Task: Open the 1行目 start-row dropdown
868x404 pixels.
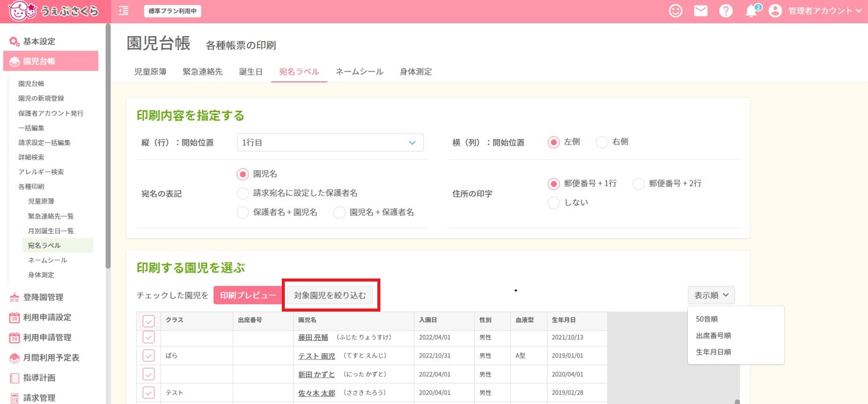Action: pos(330,142)
